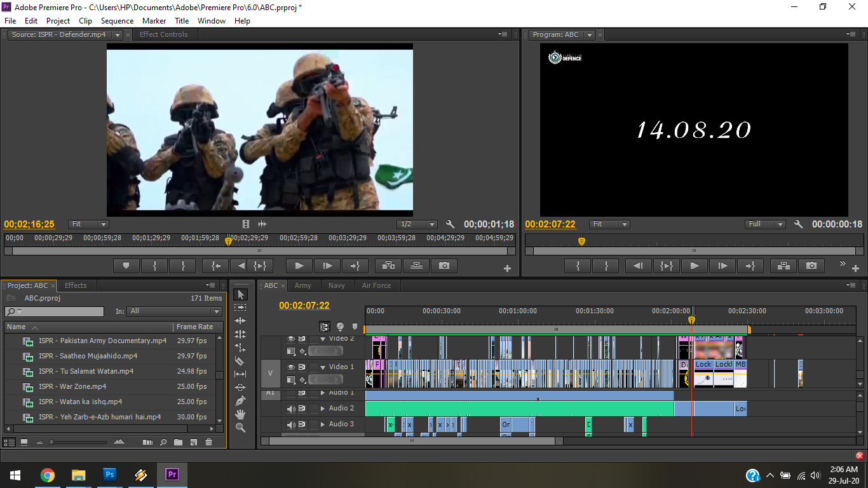The width and height of the screenshot is (868, 488).
Task: Play in the Source monitor
Action: [x=299, y=266]
